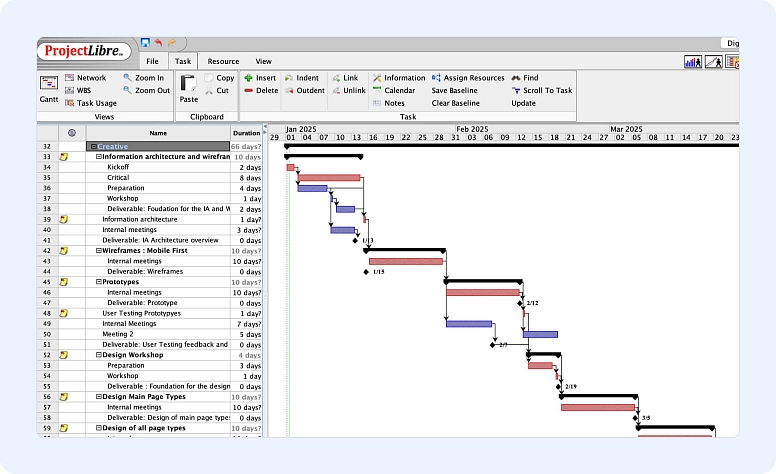Click the Duration column header
Screen dimensions: 776x474
pos(245,133)
